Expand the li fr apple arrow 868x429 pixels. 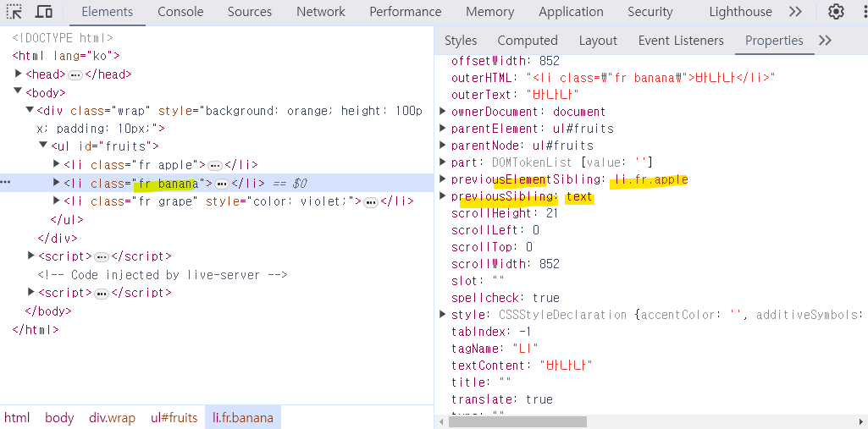coord(57,163)
